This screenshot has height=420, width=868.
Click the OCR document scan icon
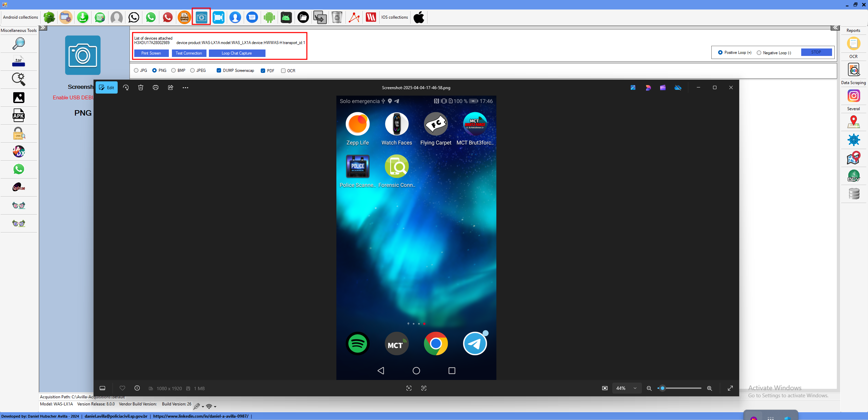(x=853, y=70)
